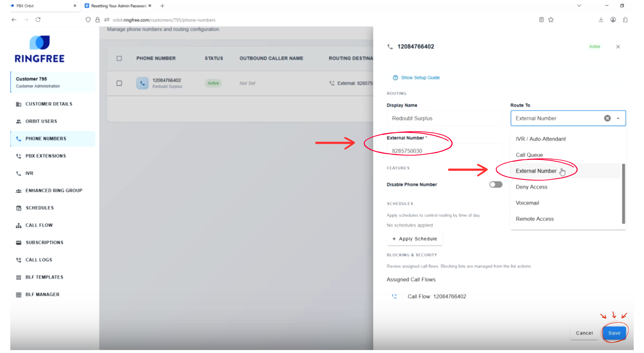Clear the Route To field with X icon

click(x=607, y=118)
